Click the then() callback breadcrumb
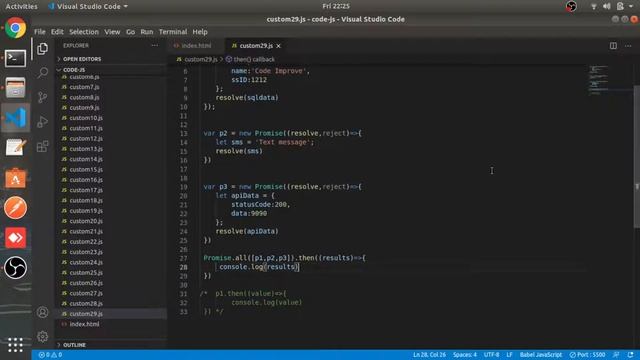 pyautogui.click(x=250, y=60)
